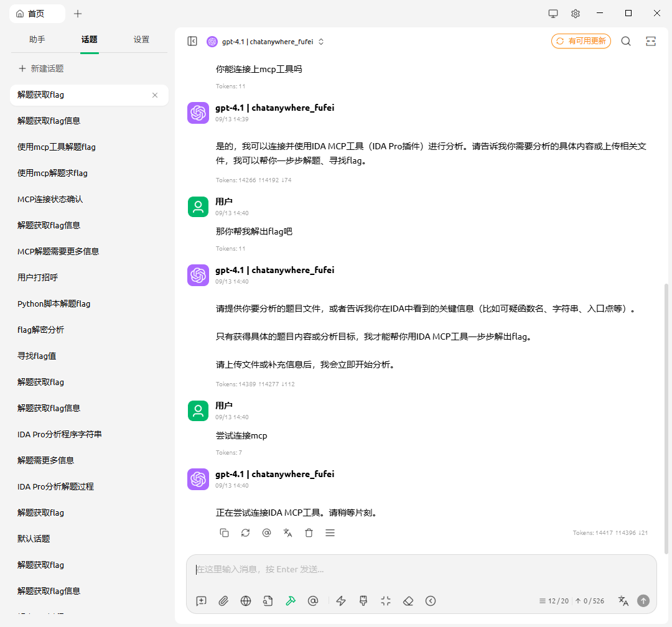Click the Tokens: 14266 usage label
Viewport: 672px width, 627px height.
coord(253,180)
